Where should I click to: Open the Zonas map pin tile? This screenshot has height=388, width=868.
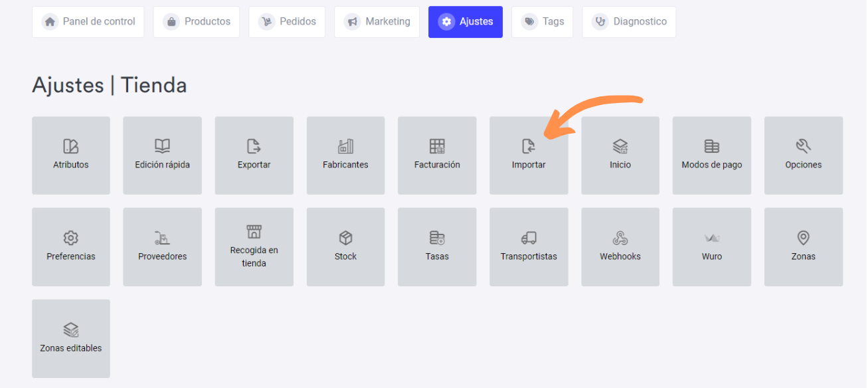[804, 247]
